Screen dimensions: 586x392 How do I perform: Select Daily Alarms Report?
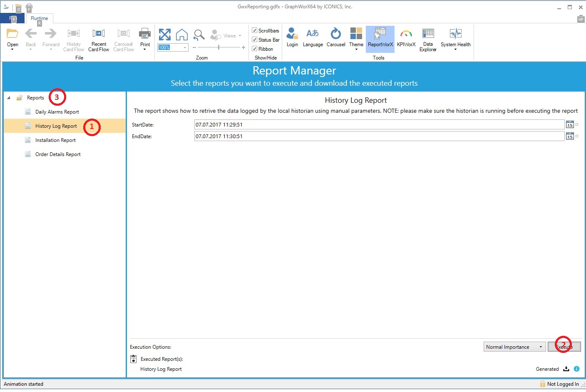pyautogui.click(x=57, y=112)
